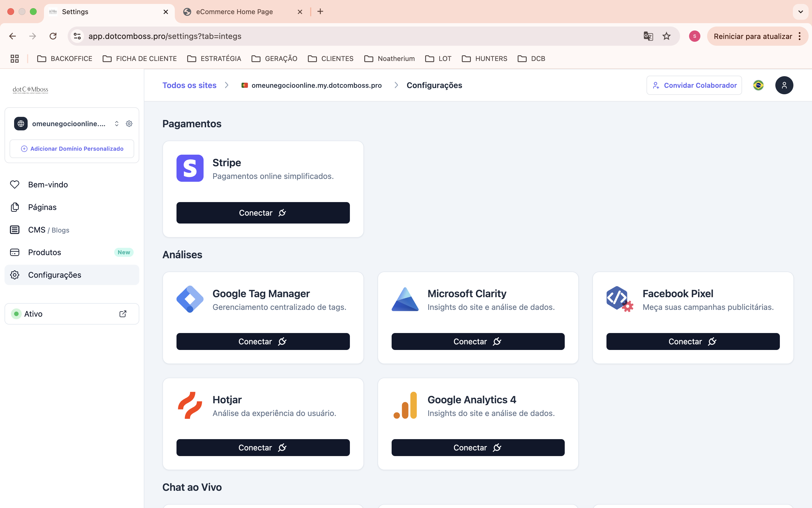The width and height of the screenshot is (812, 508).
Task: Open the CLIENTES bookmark folder
Action: pos(330,58)
